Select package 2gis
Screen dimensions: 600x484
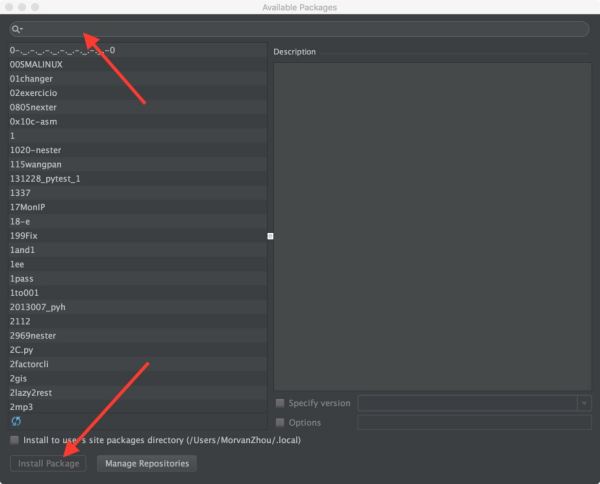pos(138,378)
